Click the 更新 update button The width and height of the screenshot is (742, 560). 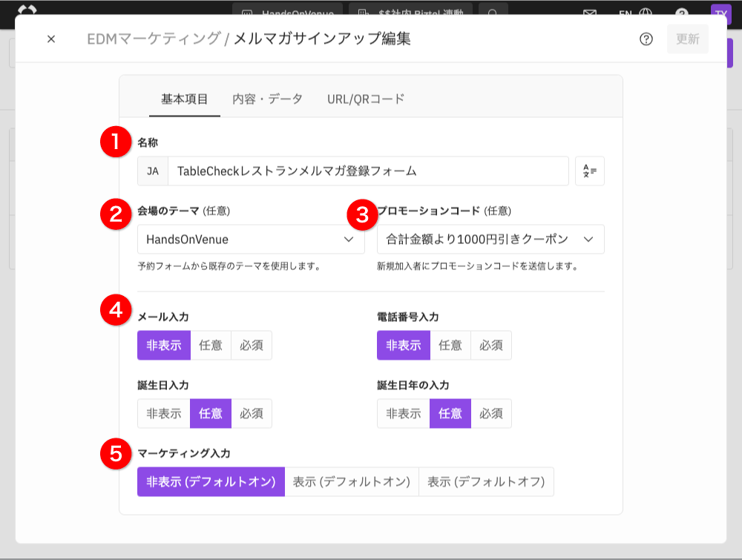pos(688,39)
